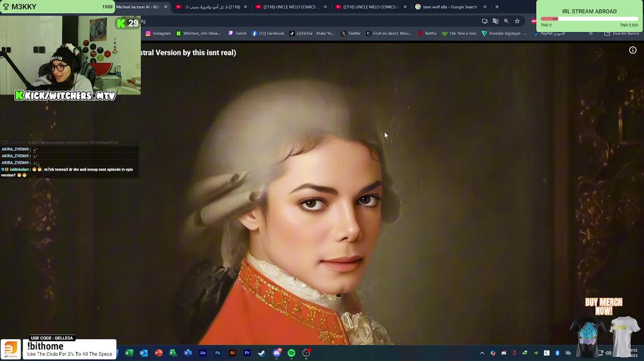644x361 pixels.
Task: Click the NVIDIA icon in system tray
Action: (x=536, y=353)
